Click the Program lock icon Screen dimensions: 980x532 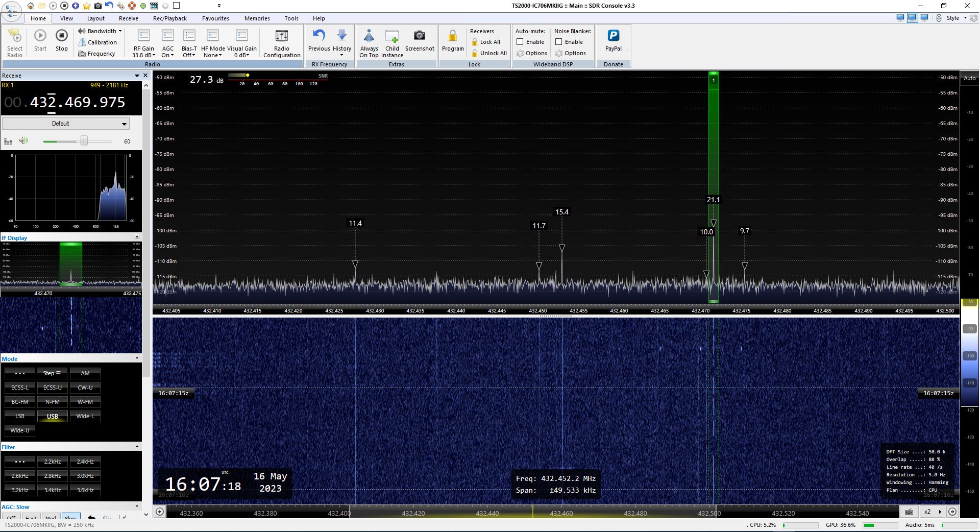pos(452,36)
